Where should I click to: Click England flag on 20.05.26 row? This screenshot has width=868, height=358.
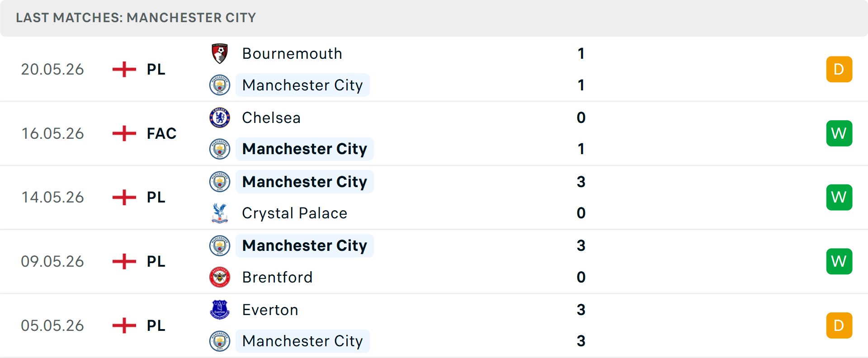(124, 69)
